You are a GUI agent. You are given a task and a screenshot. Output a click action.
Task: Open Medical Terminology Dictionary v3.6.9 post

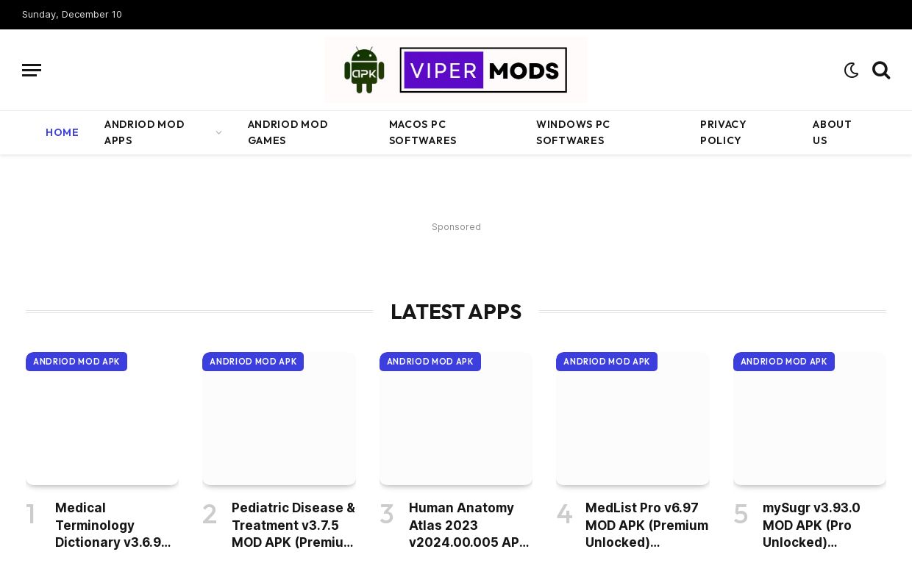(x=113, y=525)
